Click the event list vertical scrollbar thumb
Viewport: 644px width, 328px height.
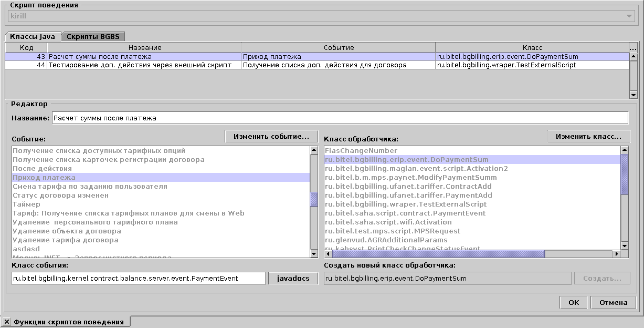(314, 199)
